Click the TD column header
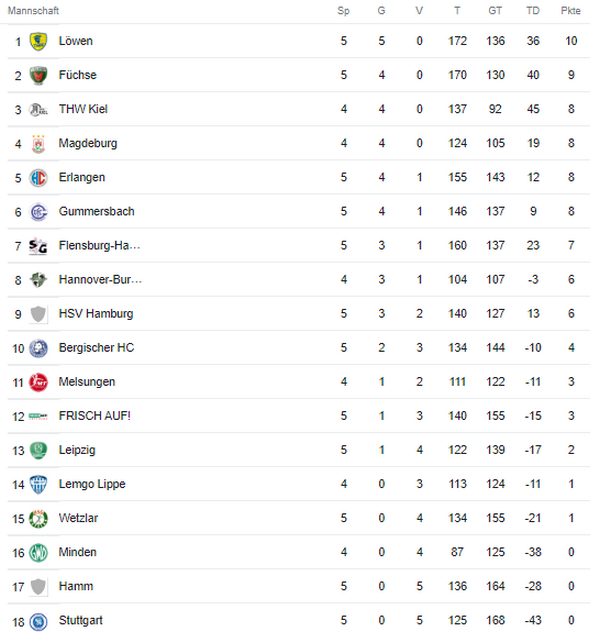The image size is (600, 643). coord(533,11)
